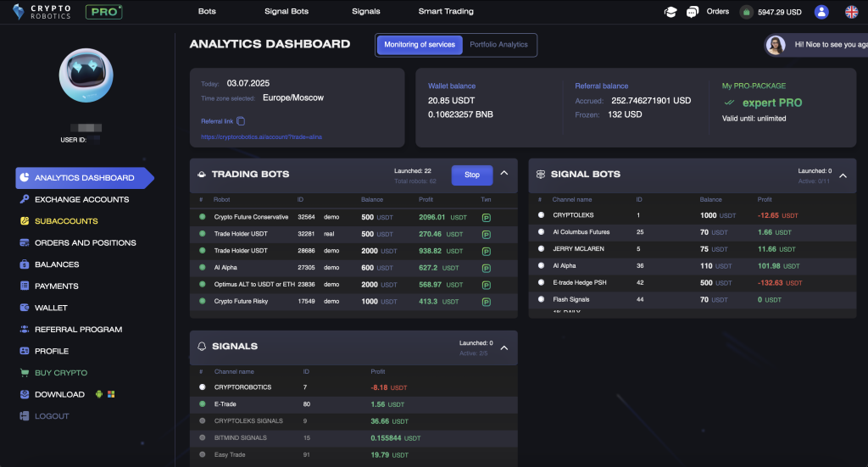Click the PRO badge in header
Image resolution: width=868 pixels, height=467 pixels.
coord(104,12)
